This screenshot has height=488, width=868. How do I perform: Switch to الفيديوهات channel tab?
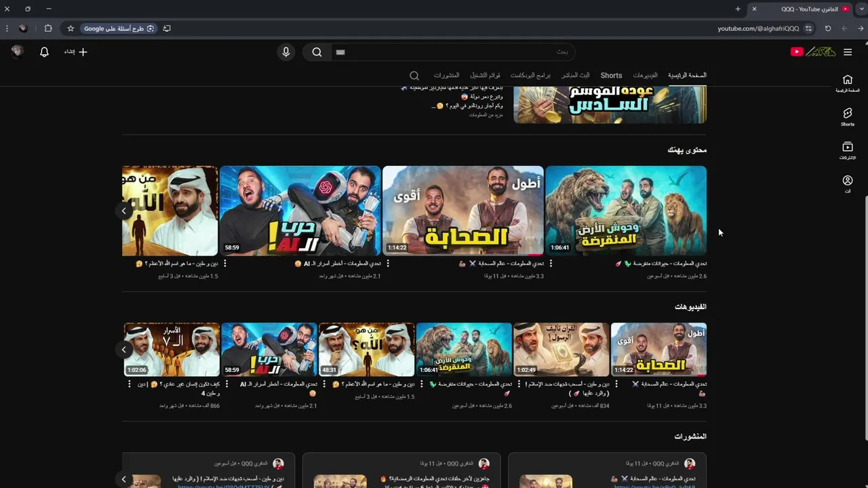[645, 75]
